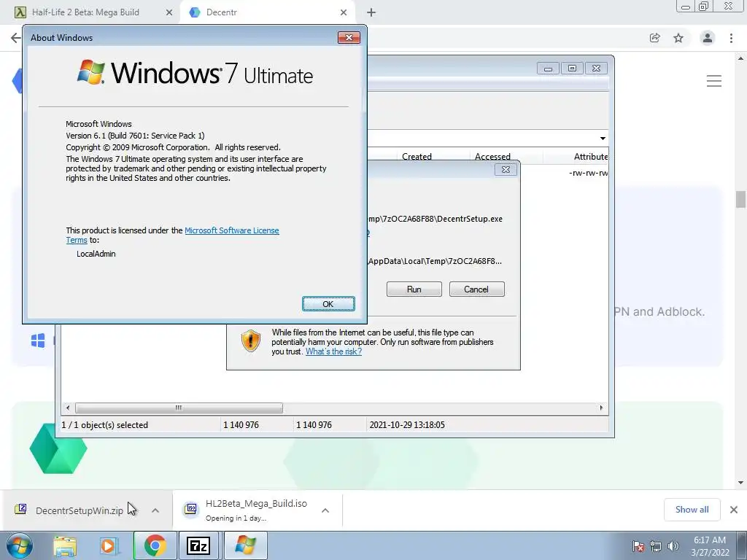Click Chrome page scrollbar down arrow
Image resolution: width=747 pixels, height=560 pixels.
coord(740,483)
